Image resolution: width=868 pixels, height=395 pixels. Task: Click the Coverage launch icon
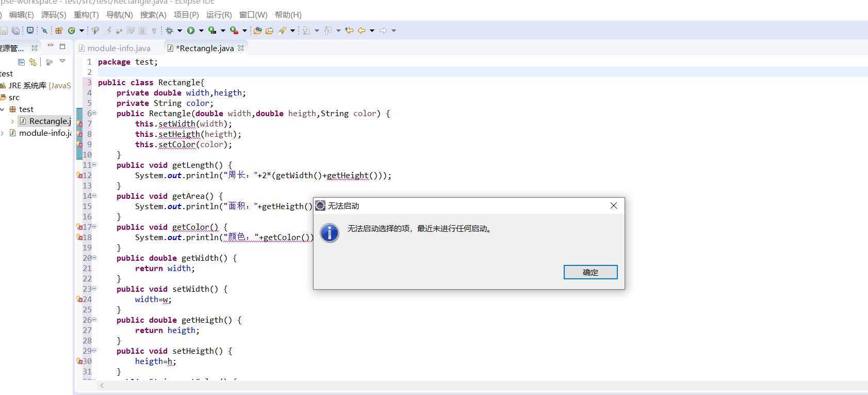[x=212, y=30]
